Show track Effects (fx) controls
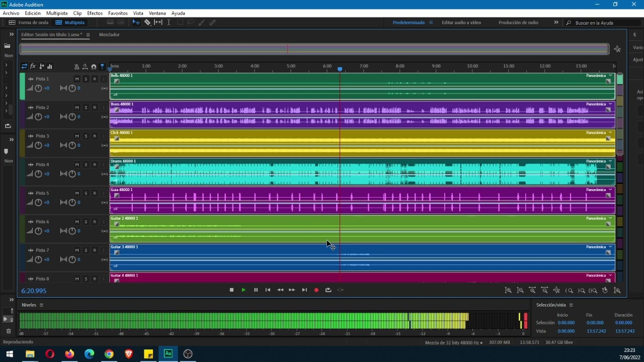This screenshot has width=644, height=362. (33, 66)
